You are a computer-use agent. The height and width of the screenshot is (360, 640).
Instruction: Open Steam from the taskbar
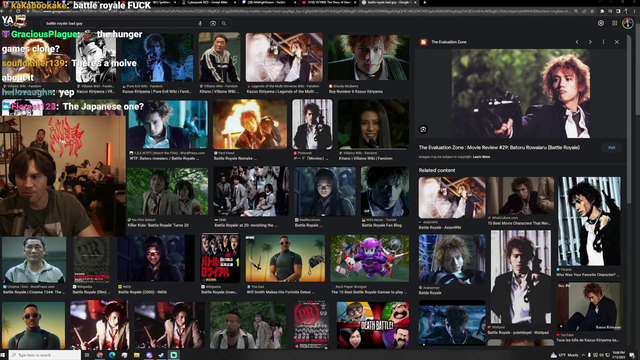click(x=161, y=355)
